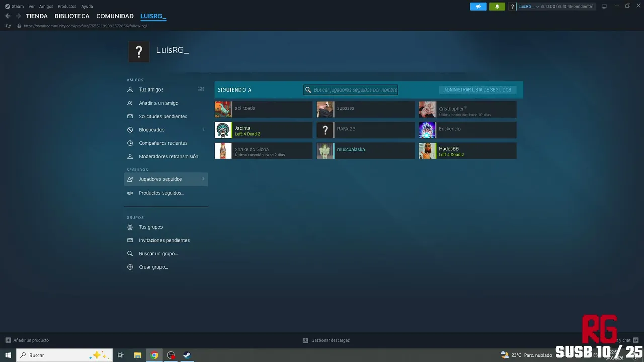Click the weather widget showing 23°C
644x362 pixels.
pyautogui.click(x=526, y=355)
